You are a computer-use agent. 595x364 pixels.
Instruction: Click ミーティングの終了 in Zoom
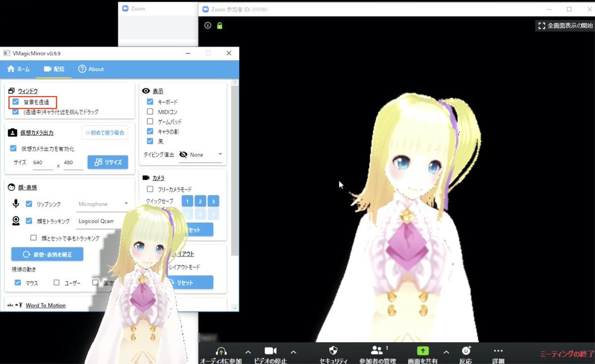[x=567, y=354]
